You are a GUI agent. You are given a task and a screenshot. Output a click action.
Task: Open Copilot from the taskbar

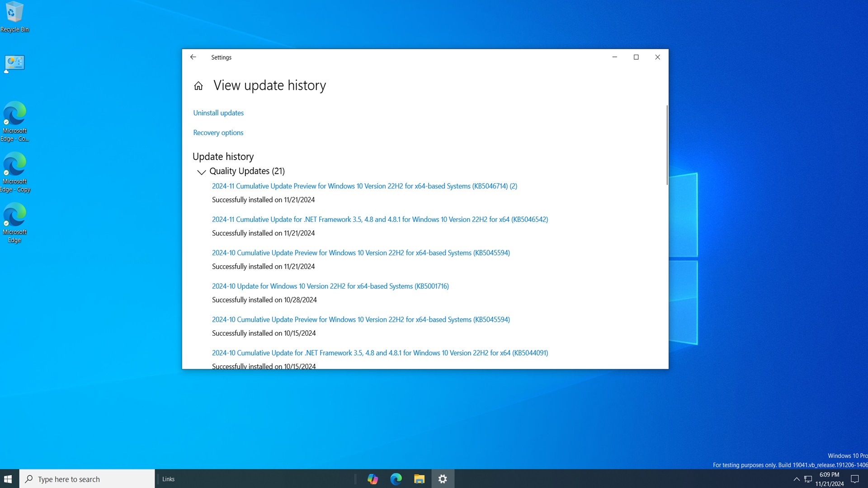(x=372, y=479)
